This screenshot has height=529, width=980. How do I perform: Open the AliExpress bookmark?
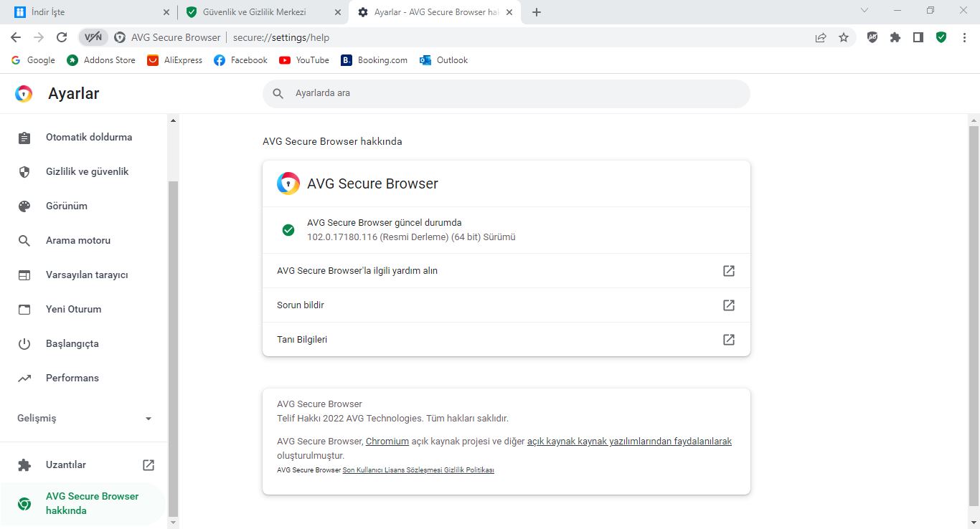175,60
